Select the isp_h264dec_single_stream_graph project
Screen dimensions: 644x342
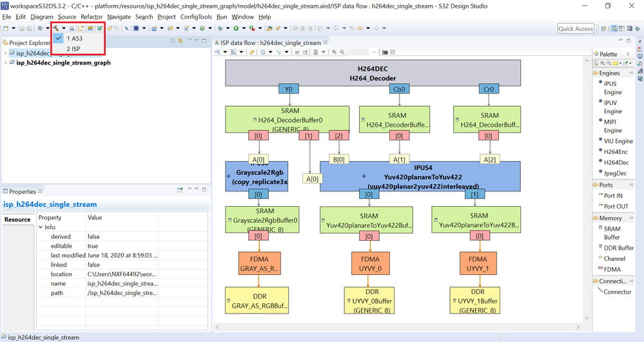(x=63, y=63)
